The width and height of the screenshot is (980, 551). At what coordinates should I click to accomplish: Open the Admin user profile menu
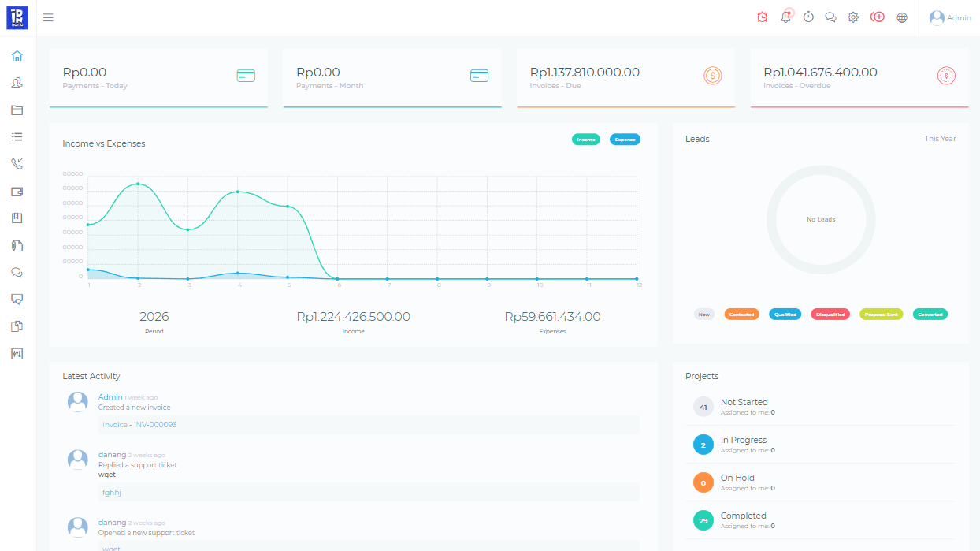(x=950, y=17)
